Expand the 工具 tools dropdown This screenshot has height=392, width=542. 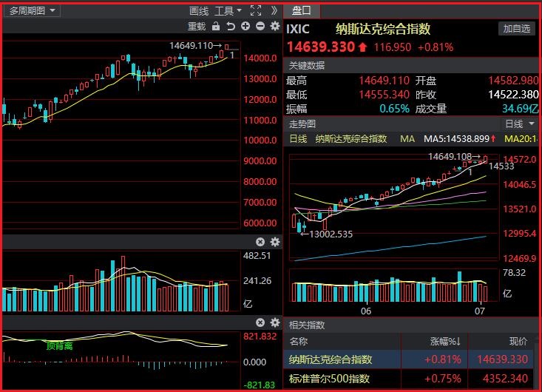tap(228, 11)
